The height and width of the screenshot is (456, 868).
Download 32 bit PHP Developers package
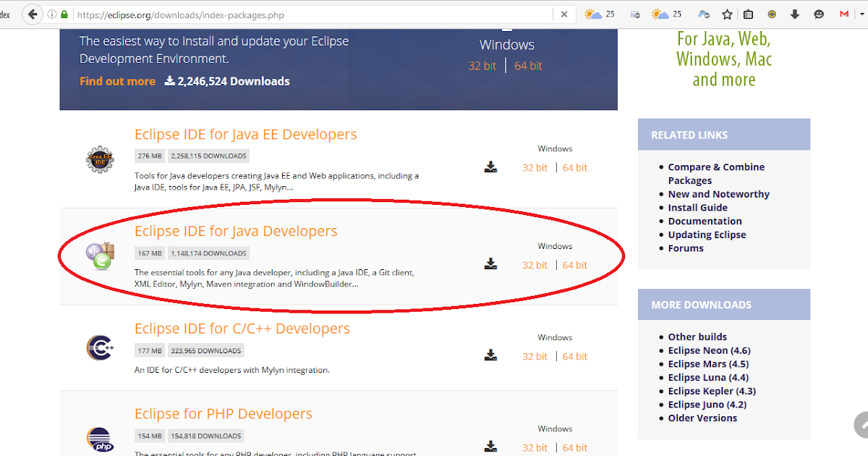coord(535,447)
